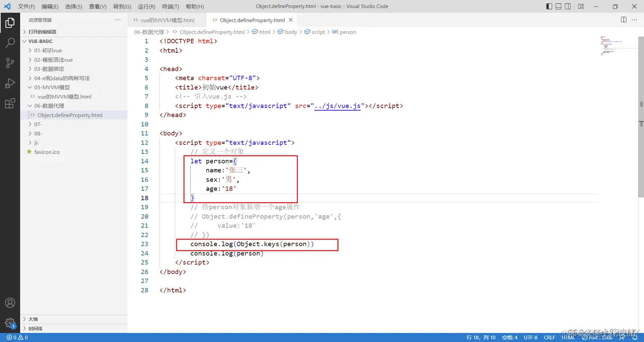Open the Source Control view
Viewport: 644px width, 342px height.
point(10,63)
